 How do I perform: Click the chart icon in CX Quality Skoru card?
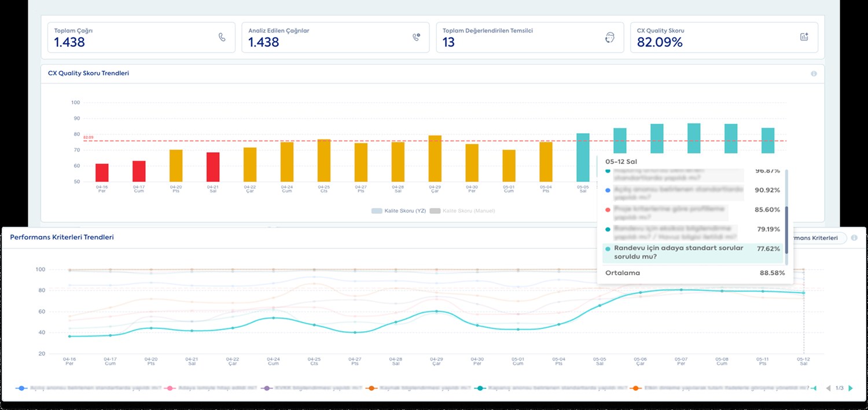pos(804,37)
